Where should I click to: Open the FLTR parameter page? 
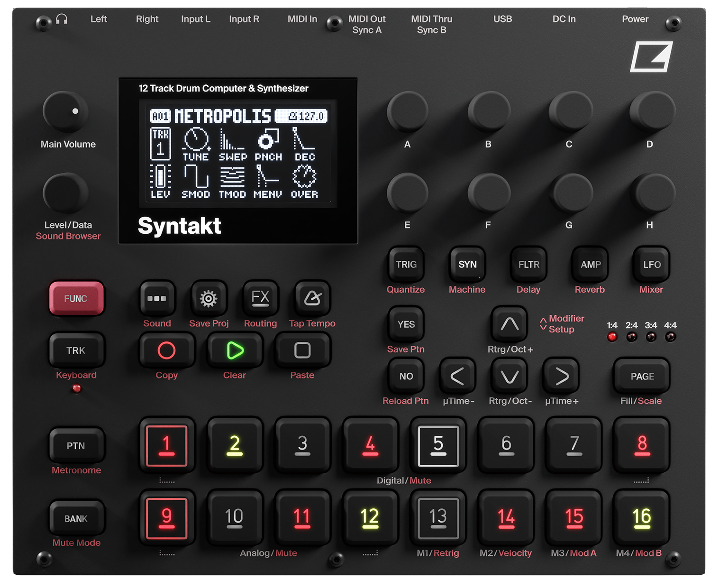528,264
